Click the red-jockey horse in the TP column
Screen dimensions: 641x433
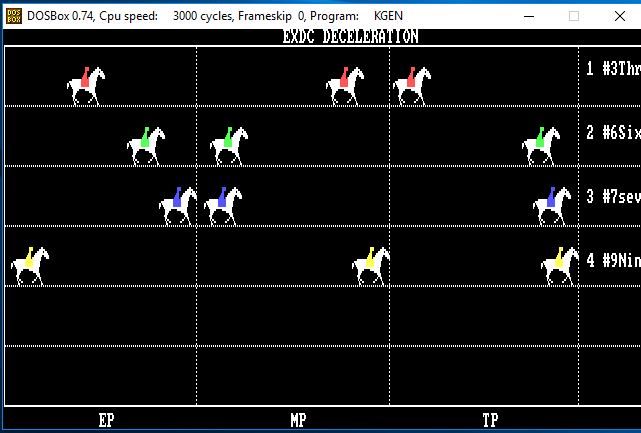click(x=412, y=86)
